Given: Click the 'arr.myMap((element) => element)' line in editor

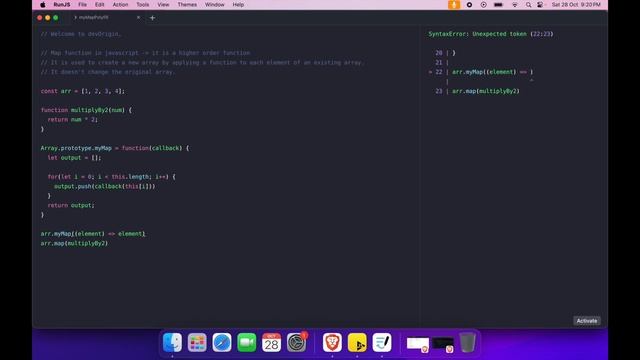Looking at the screenshot, I should pyautogui.click(x=93, y=234).
